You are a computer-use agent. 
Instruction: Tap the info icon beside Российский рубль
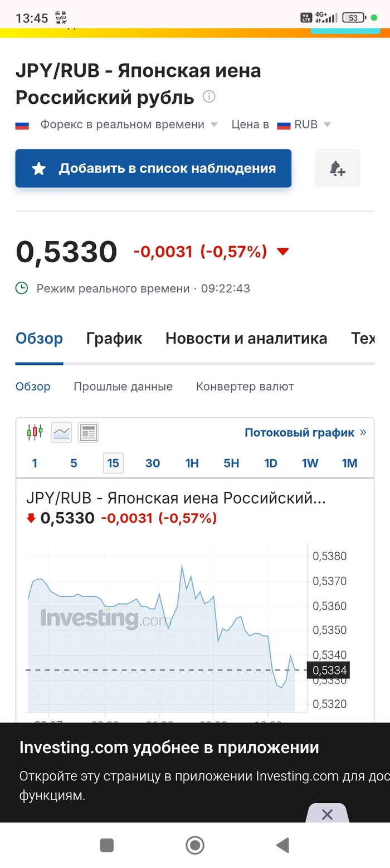(209, 97)
